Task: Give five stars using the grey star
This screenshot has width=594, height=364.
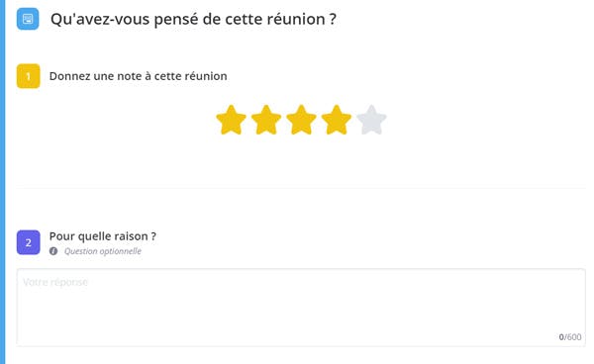Action: pos(371,120)
